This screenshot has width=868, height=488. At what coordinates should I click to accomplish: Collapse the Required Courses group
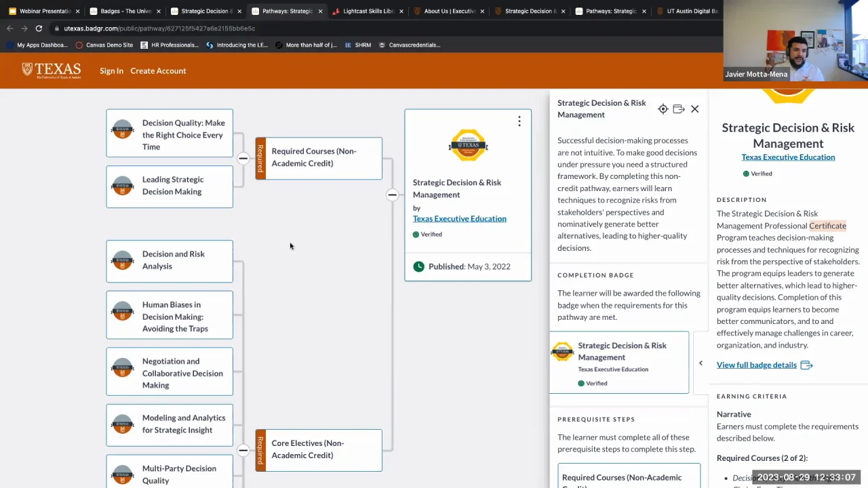pos(243,158)
